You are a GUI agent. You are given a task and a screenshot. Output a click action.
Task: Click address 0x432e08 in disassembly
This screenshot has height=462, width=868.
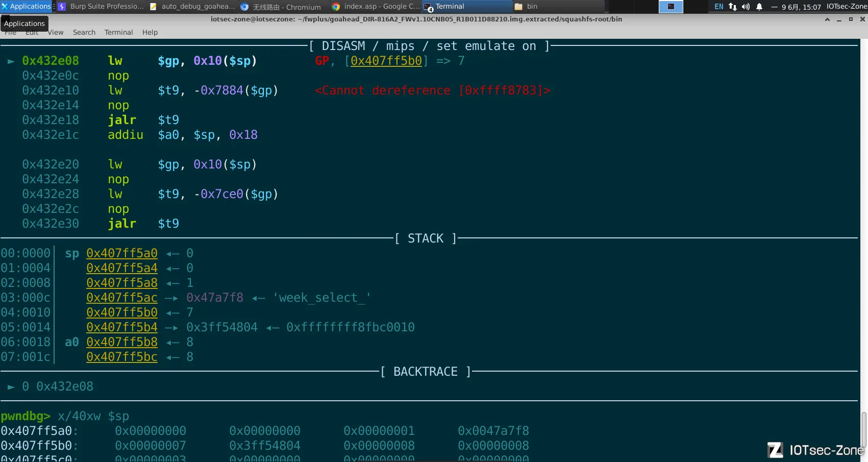[x=51, y=61]
